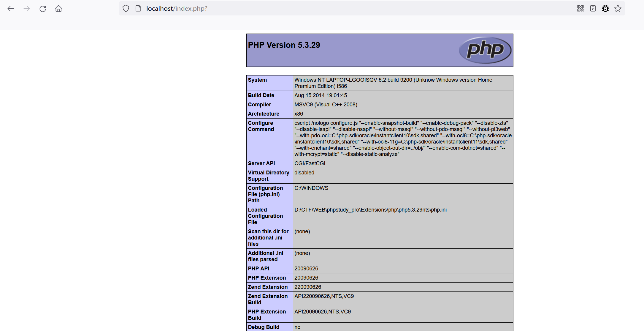Click the Compiler label cell
644x331 pixels.
click(x=270, y=105)
